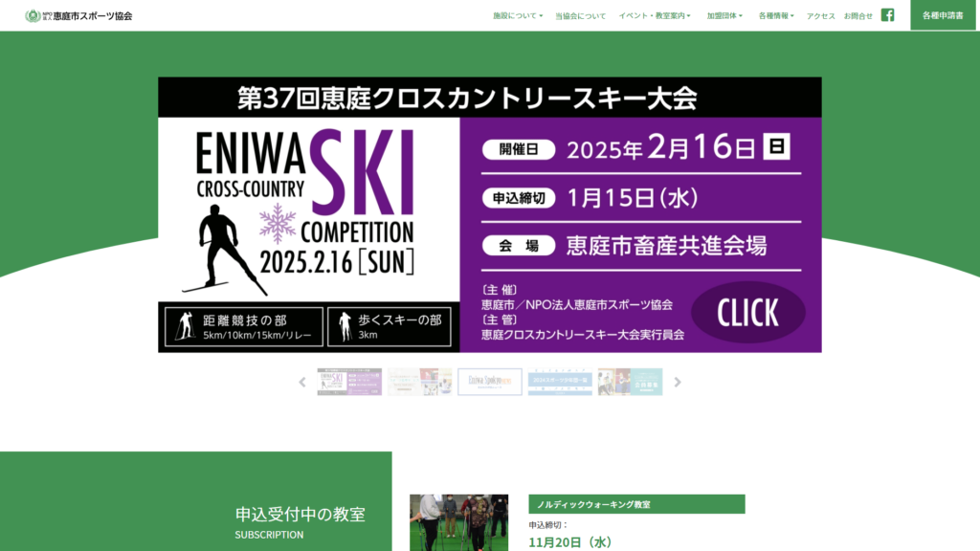The height and width of the screenshot is (551, 980).
Task: Select the ski competition carousel thumbnail
Action: 349,382
